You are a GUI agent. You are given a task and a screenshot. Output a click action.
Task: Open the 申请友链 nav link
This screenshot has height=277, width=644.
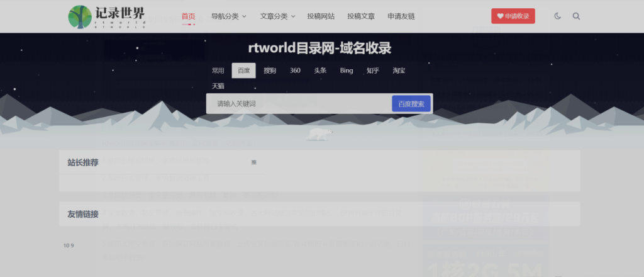pos(401,16)
